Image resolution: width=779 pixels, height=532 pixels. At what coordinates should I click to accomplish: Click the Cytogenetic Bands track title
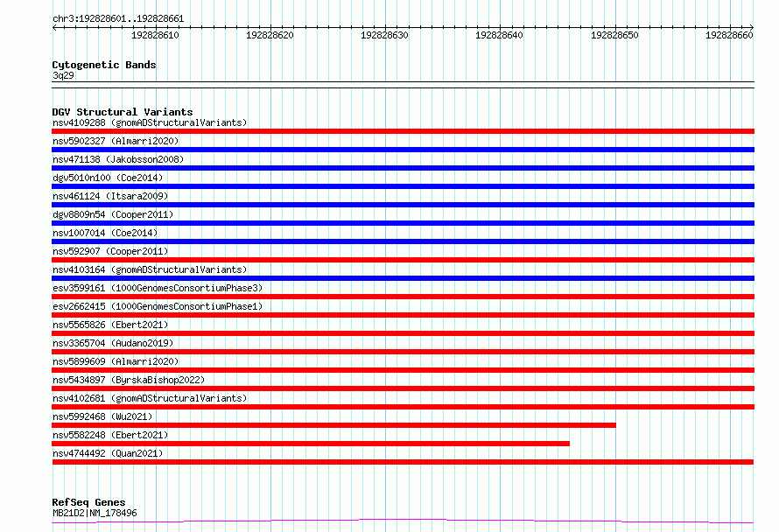(104, 65)
